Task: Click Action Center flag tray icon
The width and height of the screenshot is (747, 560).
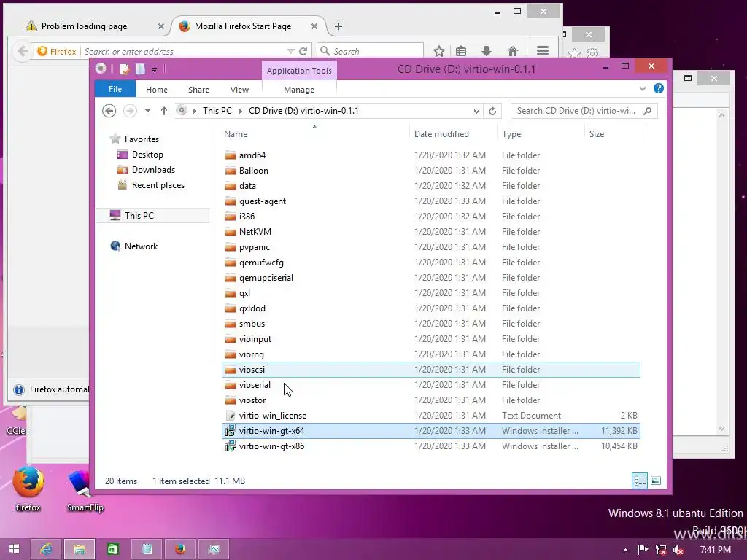Action: point(643,550)
